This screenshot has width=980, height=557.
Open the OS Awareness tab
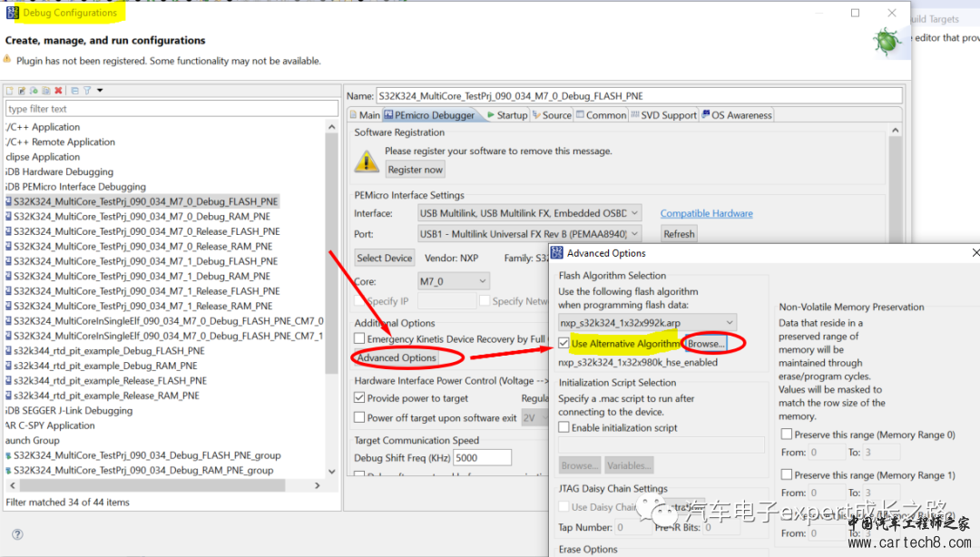[x=737, y=115]
